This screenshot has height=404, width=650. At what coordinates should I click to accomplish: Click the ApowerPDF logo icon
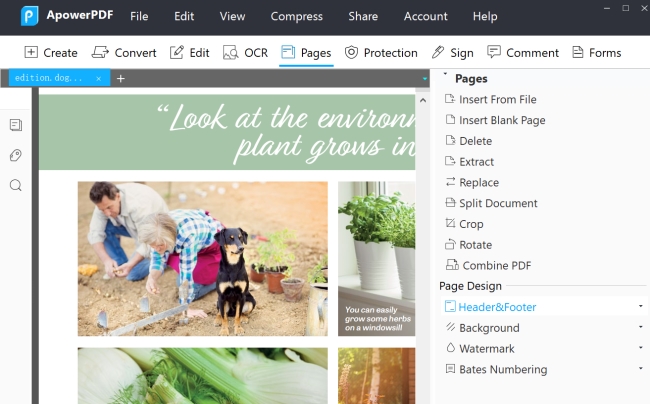(x=29, y=16)
